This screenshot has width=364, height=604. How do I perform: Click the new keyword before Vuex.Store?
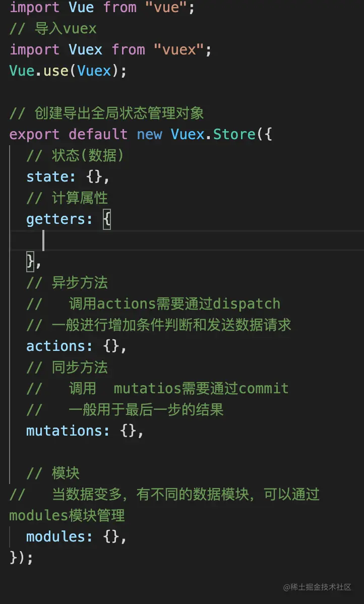point(149,135)
